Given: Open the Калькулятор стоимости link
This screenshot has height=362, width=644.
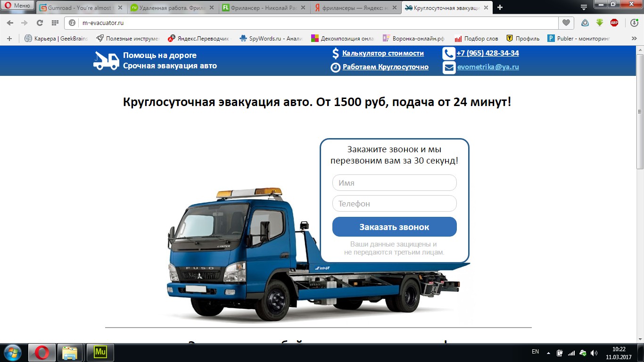Looking at the screenshot, I should coord(383,53).
